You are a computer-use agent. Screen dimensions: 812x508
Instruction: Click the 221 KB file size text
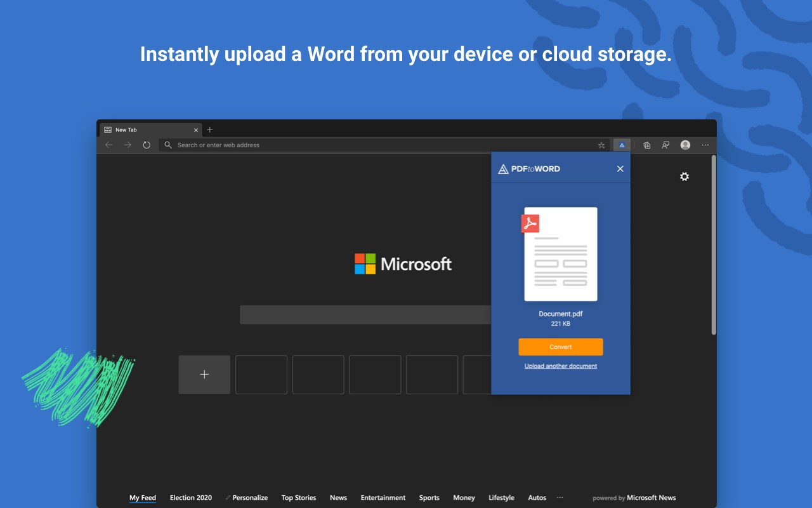(x=561, y=324)
